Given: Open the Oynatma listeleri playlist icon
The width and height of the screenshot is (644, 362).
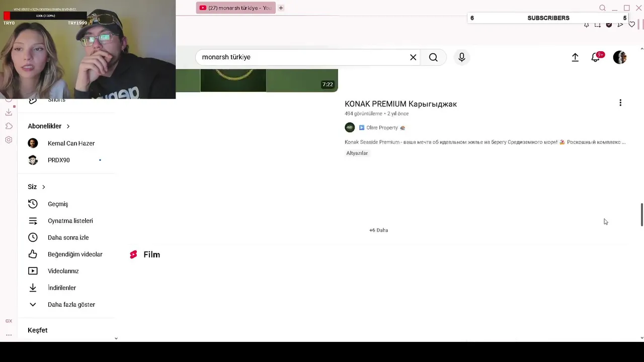Looking at the screenshot, I should point(33,221).
